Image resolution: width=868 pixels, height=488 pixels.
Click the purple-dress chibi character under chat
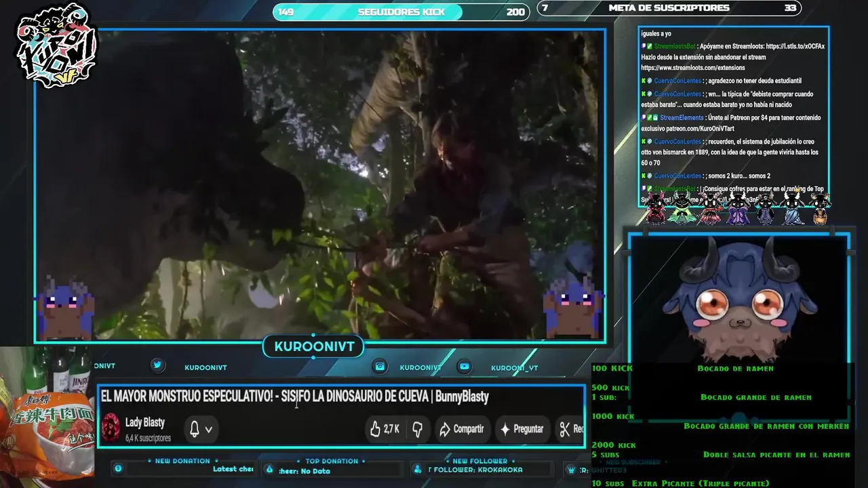point(738,208)
